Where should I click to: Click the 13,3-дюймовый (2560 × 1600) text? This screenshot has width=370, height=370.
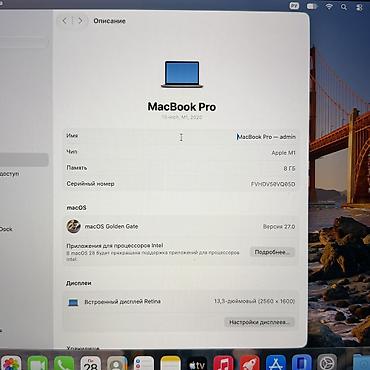tap(254, 301)
